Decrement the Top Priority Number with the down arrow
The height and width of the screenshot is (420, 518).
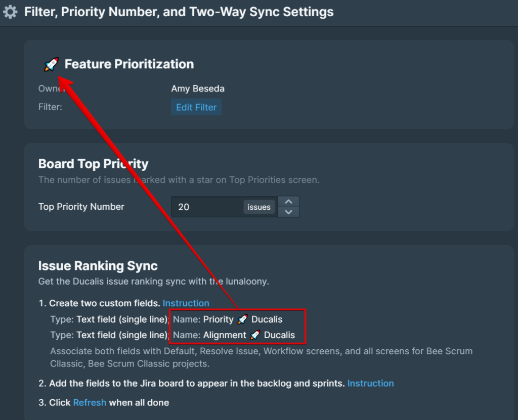point(288,212)
